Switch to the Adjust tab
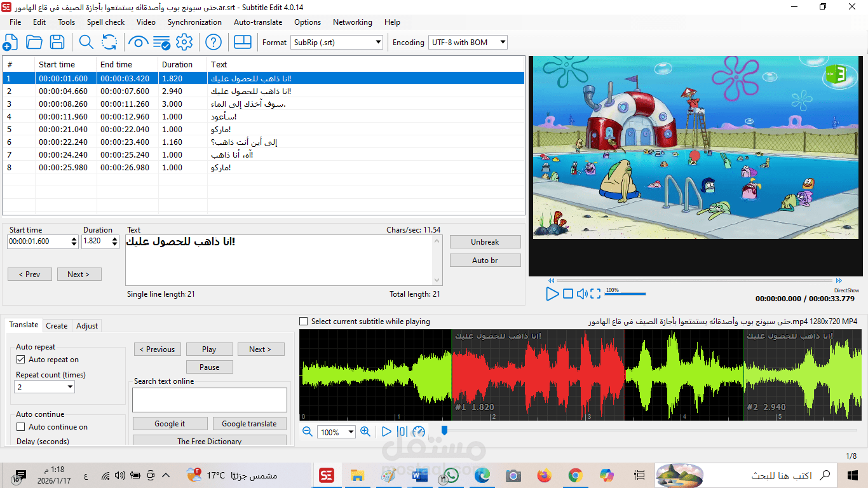Viewport: 868px width, 488px height. (x=87, y=326)
